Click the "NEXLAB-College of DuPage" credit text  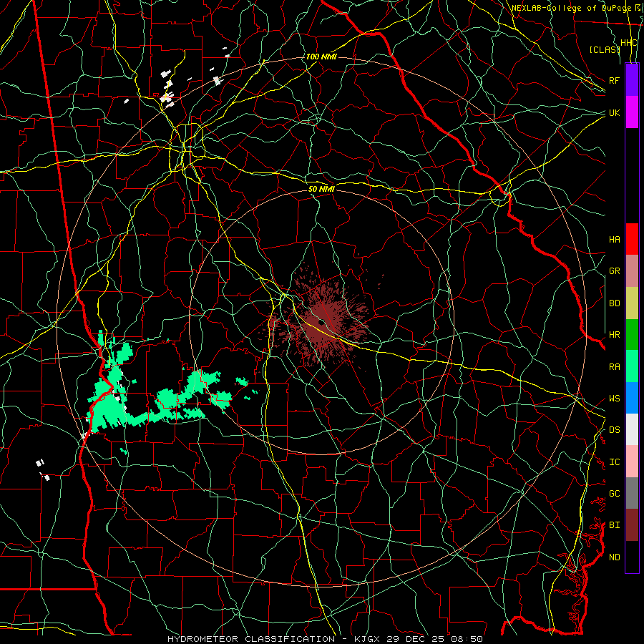point(572,8)
